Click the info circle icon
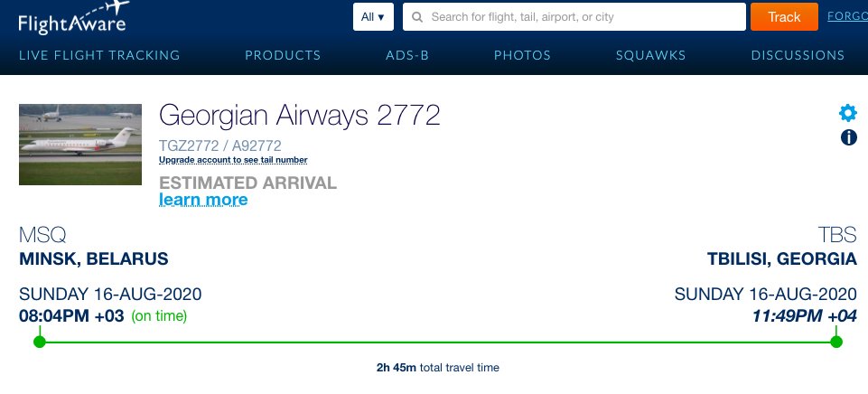Viewport: 868px width, 394px height. [848, 137]
